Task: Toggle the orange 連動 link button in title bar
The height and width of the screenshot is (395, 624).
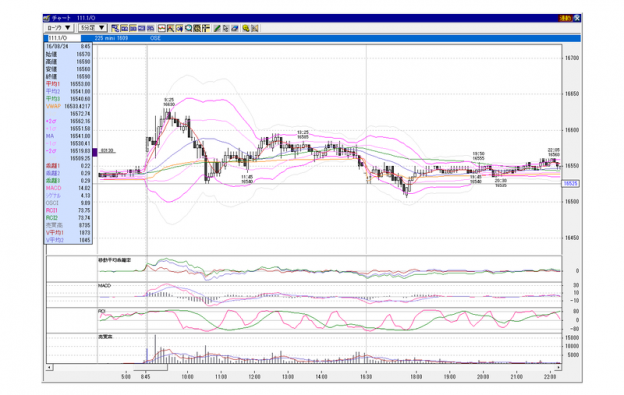Action: click(x=565, y=18)
